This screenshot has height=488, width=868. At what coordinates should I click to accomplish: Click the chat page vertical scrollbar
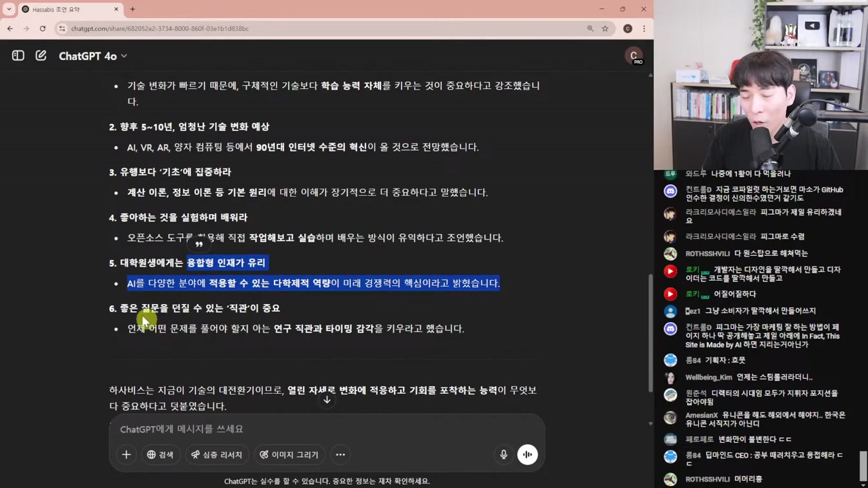click(x=650, y=332)
